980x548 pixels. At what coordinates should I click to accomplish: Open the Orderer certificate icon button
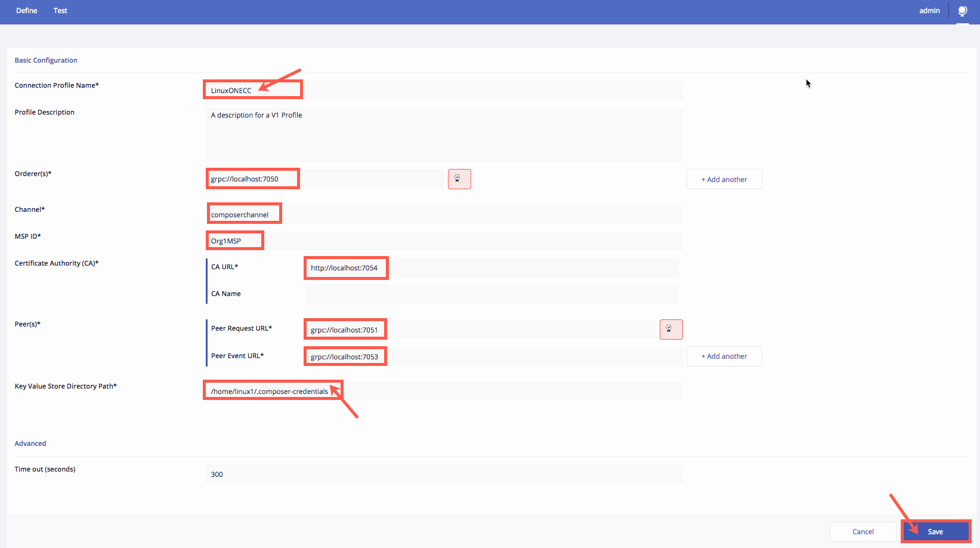459,179
